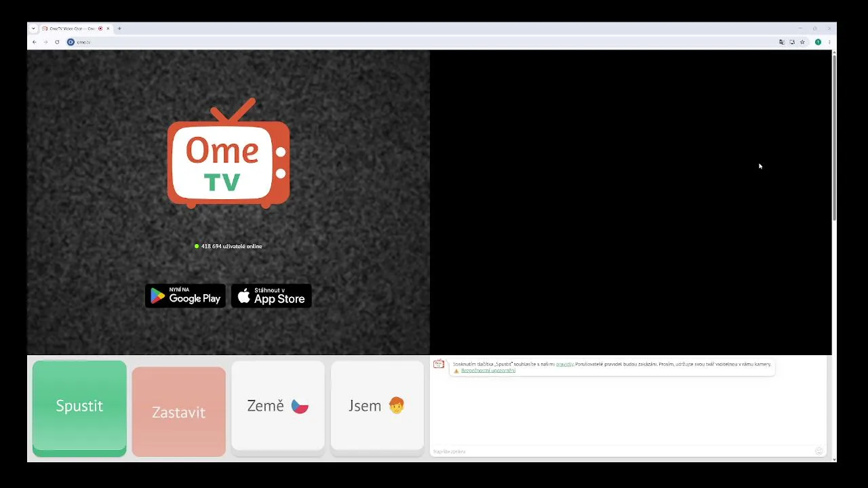Open the tab search dropdown arrow
The width and height of the screenshot is (868, 488).
(x=33, y=28)
